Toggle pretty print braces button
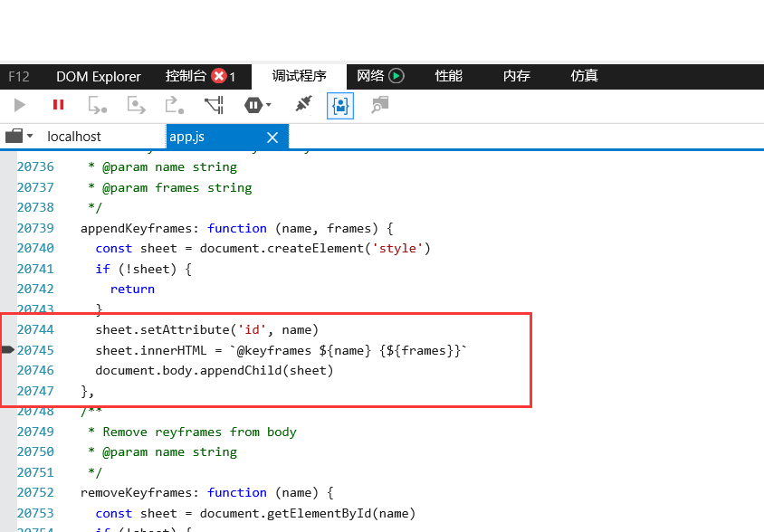 click(x=340, y=105)
